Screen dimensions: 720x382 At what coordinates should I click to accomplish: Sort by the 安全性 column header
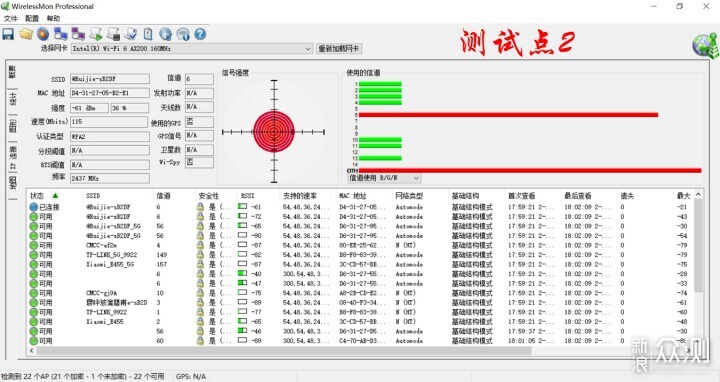(x=208, y=196)
